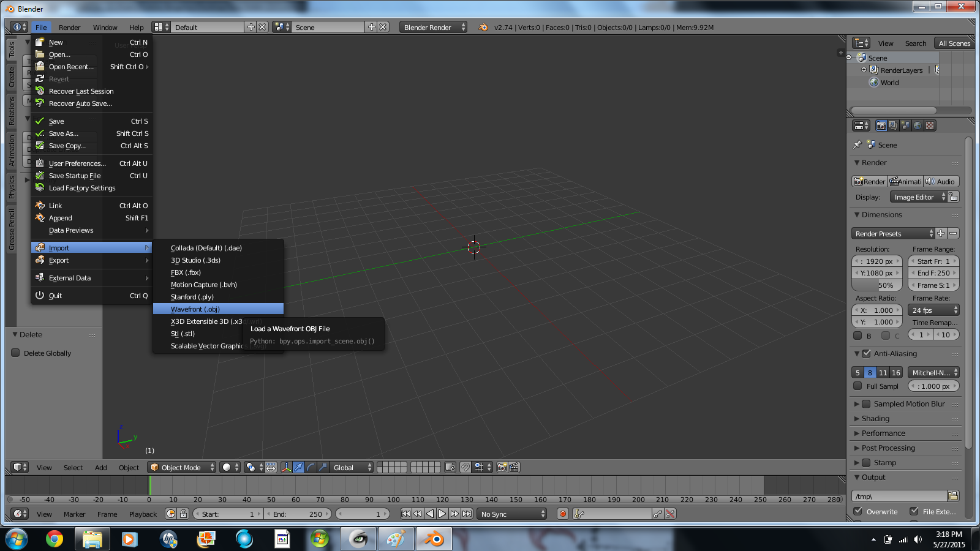Screen dimensions: 980x551
Task: Open the Render menu in header
Action: pos(69,28)
